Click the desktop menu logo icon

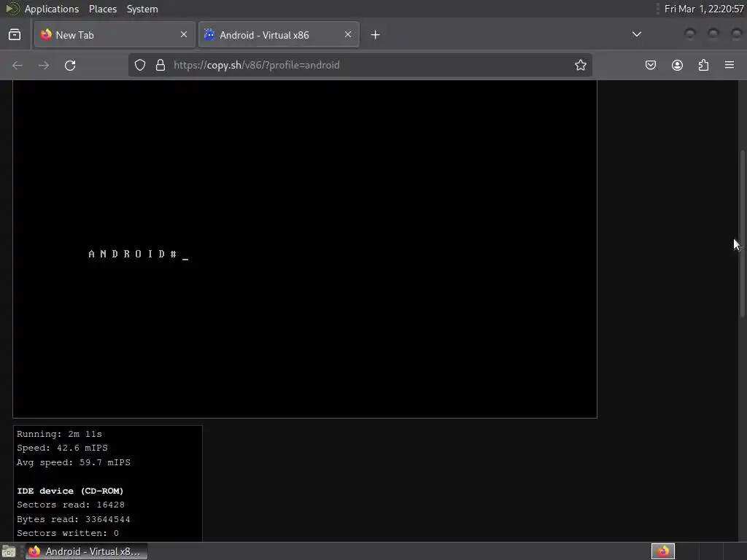pos(12,9)
